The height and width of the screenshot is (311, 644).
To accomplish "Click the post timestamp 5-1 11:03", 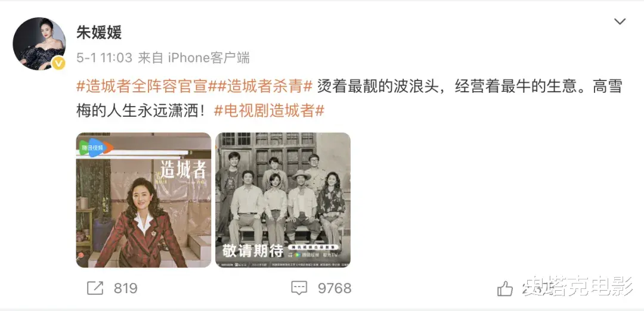I will pos(104,58).
